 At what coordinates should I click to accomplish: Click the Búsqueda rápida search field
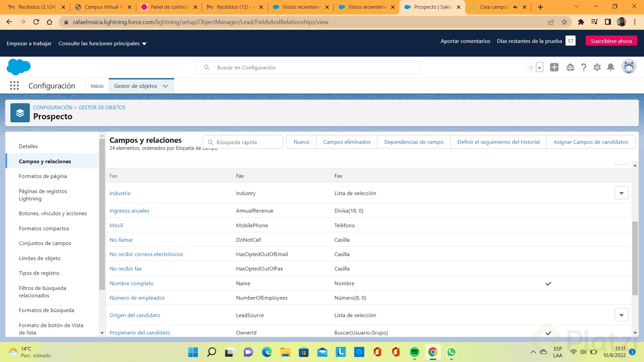243,142
